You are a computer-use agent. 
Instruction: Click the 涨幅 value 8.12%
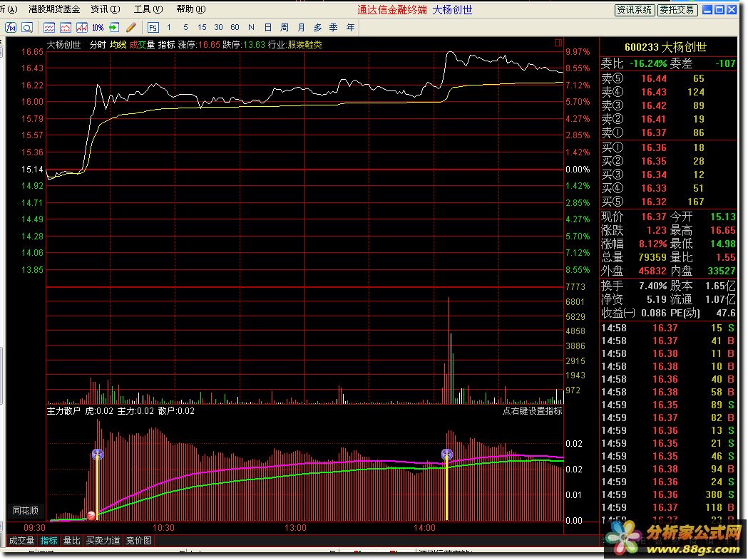652,244
